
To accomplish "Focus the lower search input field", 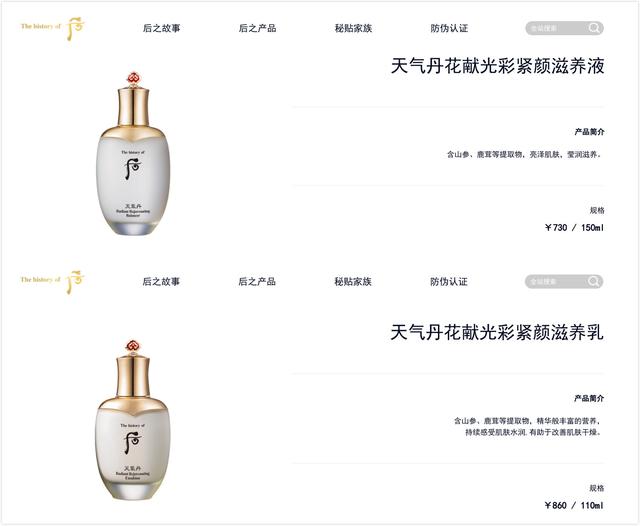I will pos(556,282).
